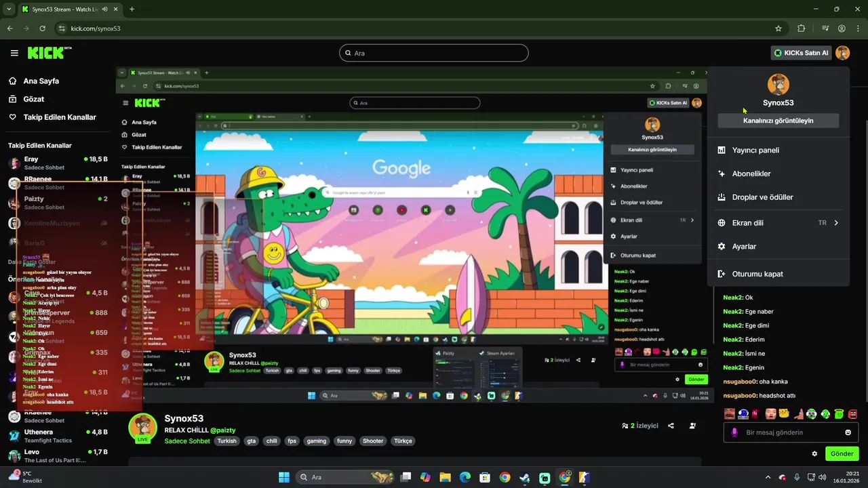The height and width of the screenshot is (488, 868).
Task: Click the @paizty link under the large Synox53 title
Action: [222, 430]
